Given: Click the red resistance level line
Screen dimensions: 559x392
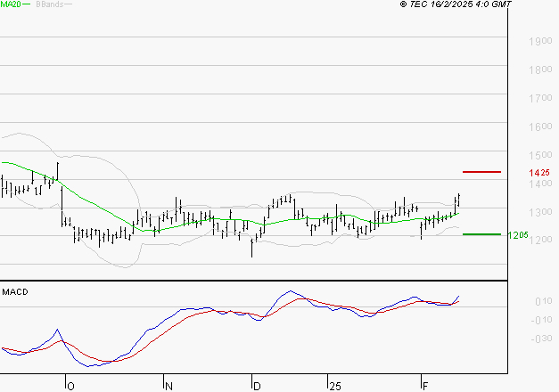Looking at the screenshot, I should click(481, 172).
